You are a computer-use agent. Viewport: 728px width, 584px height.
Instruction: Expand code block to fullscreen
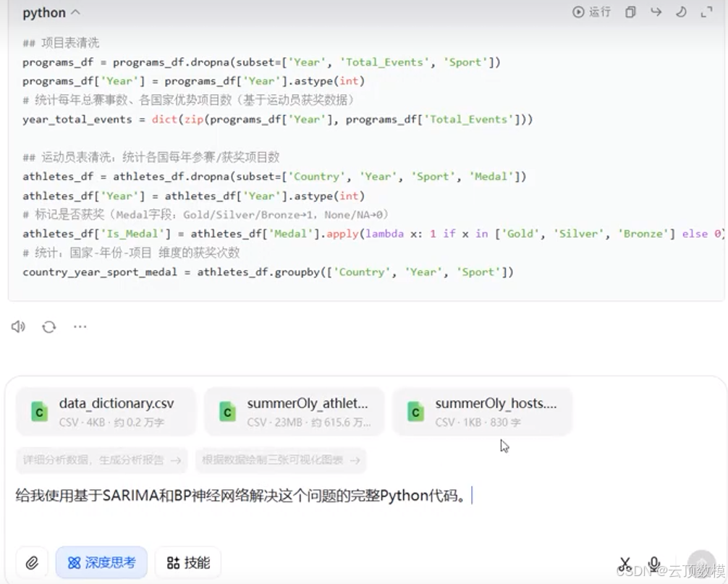[x=706, y=12]
